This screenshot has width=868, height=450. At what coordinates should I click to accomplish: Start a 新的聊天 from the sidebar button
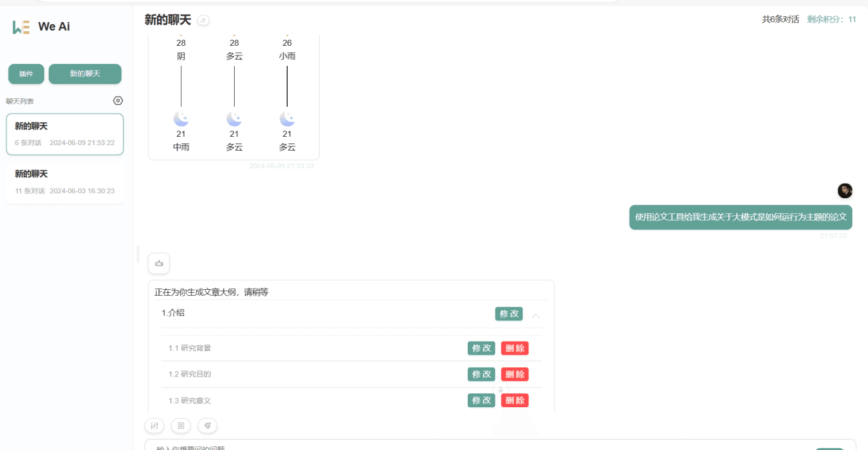85,74
